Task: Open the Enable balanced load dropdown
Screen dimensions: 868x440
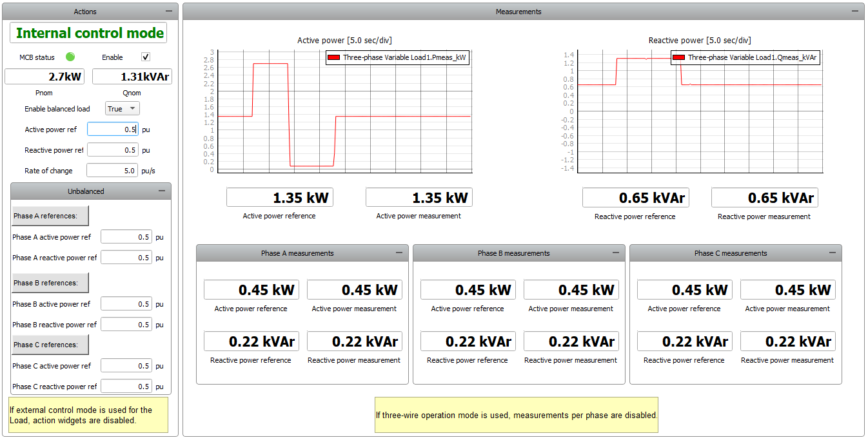Action: 123,109
